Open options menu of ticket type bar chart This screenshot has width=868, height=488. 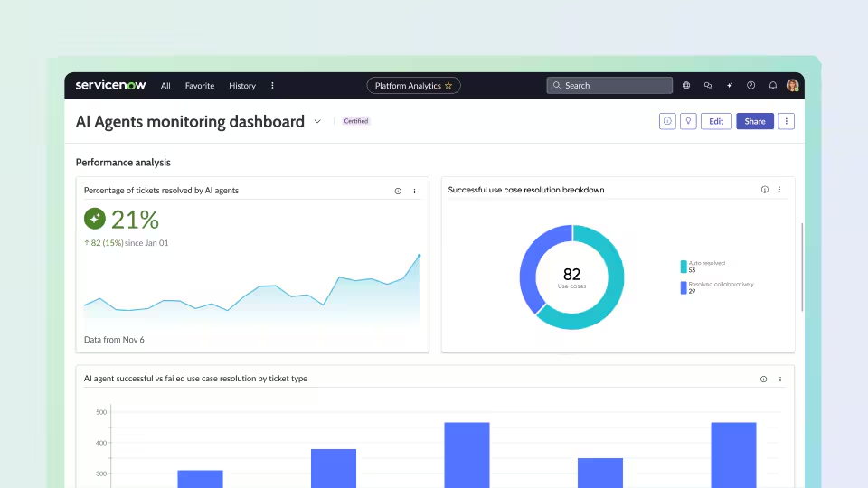tap(780, 379)
